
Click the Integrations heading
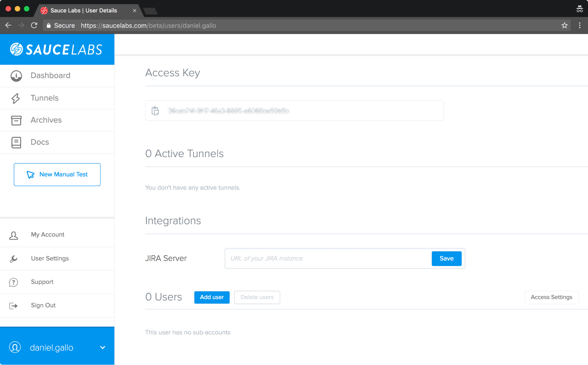point(173,221)
